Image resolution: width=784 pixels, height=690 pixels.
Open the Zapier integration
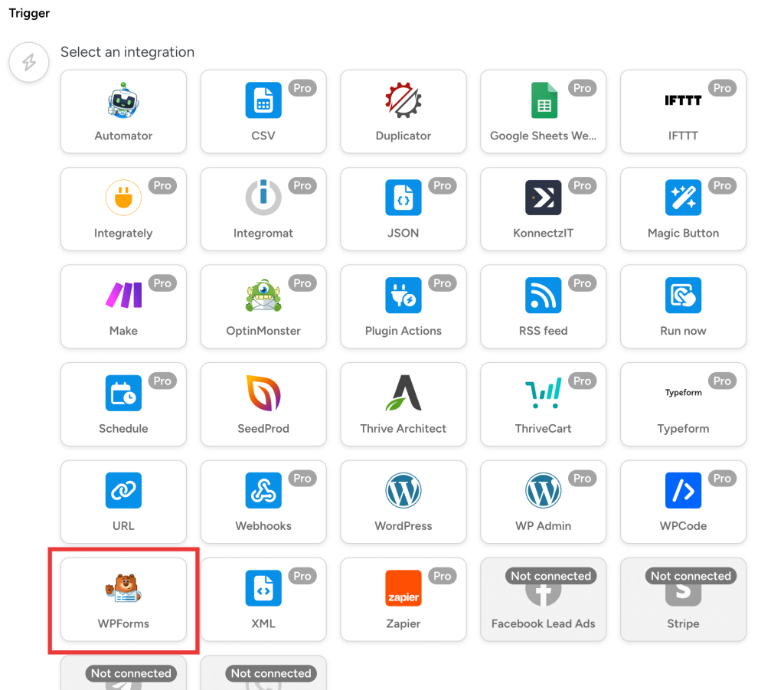[x=403, y=600]
